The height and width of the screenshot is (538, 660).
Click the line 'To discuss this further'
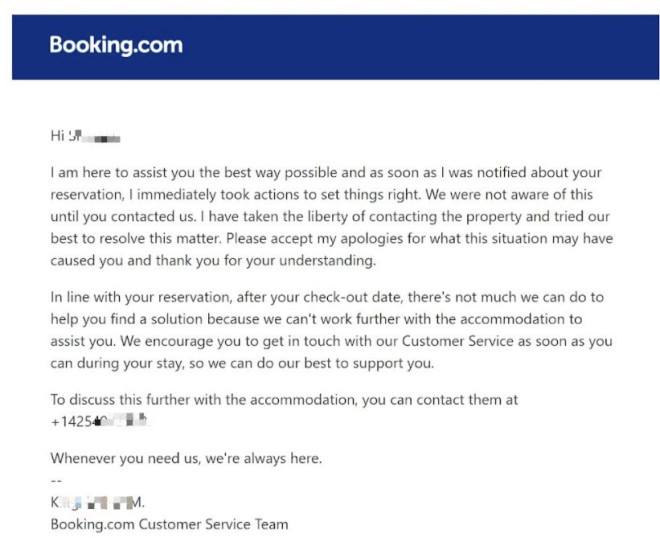point(284,399)
